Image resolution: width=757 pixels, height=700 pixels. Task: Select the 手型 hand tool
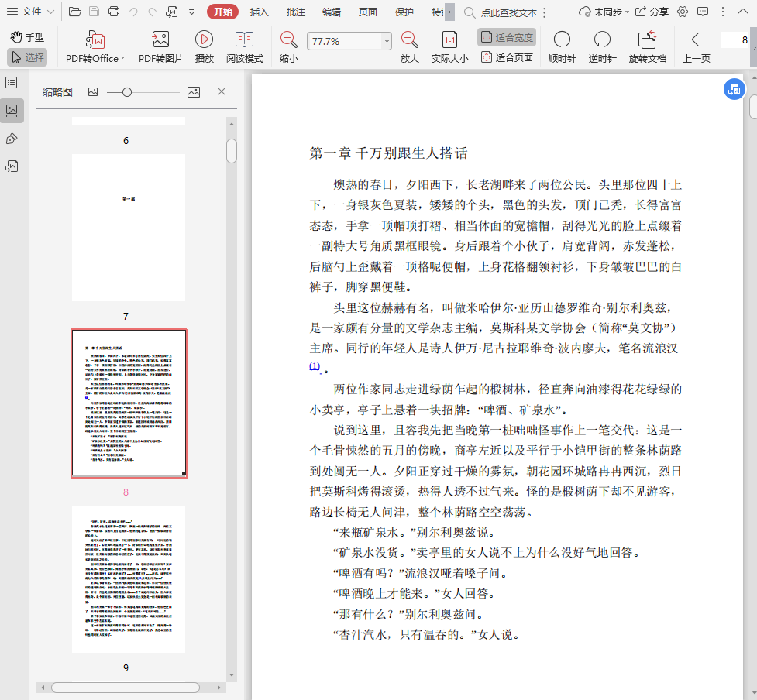27,37
